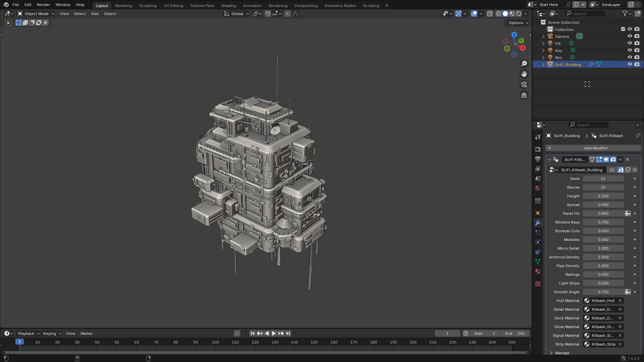Open the World properties tab icon
644x362 pixels.
click(x=538, y=188)
